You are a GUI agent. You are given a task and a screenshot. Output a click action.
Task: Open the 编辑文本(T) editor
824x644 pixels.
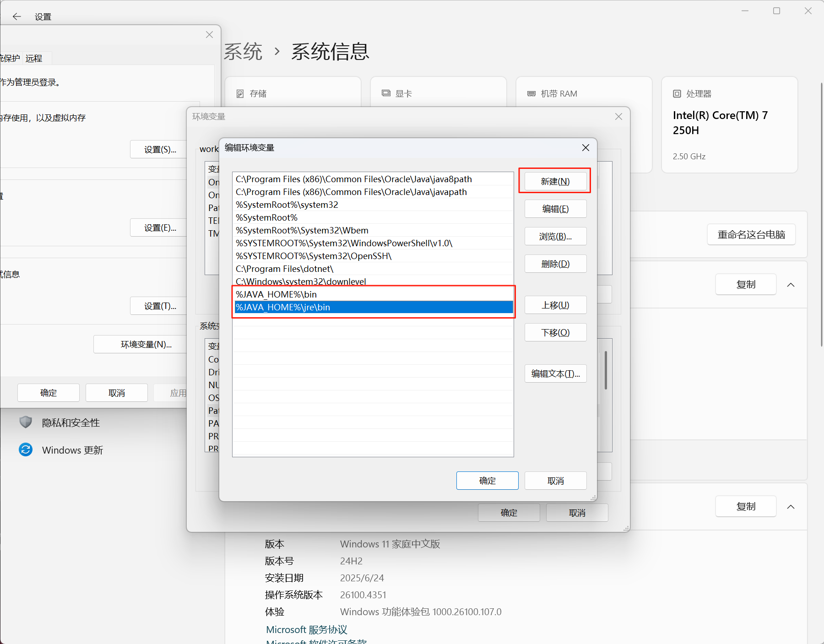click(x=555, y=373)
